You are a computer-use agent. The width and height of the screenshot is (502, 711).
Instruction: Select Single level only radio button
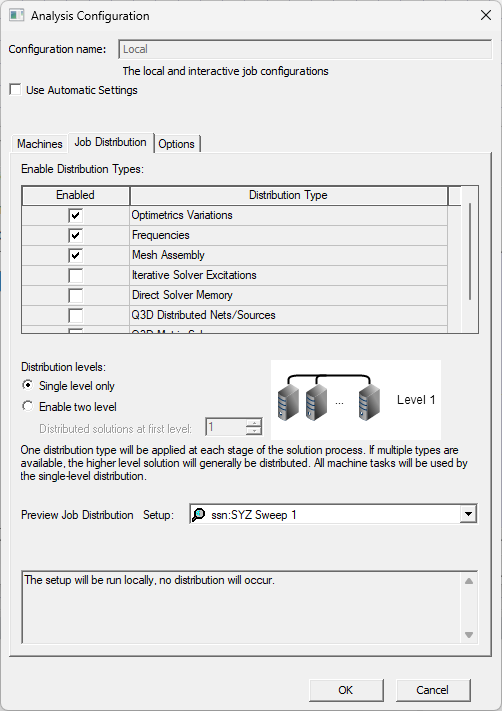tap(28, 385)
